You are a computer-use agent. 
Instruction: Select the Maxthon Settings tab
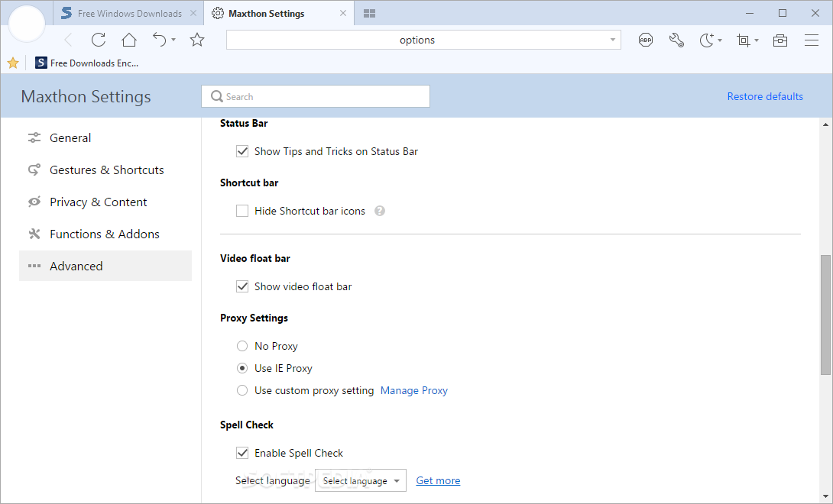tap(280, 13)
